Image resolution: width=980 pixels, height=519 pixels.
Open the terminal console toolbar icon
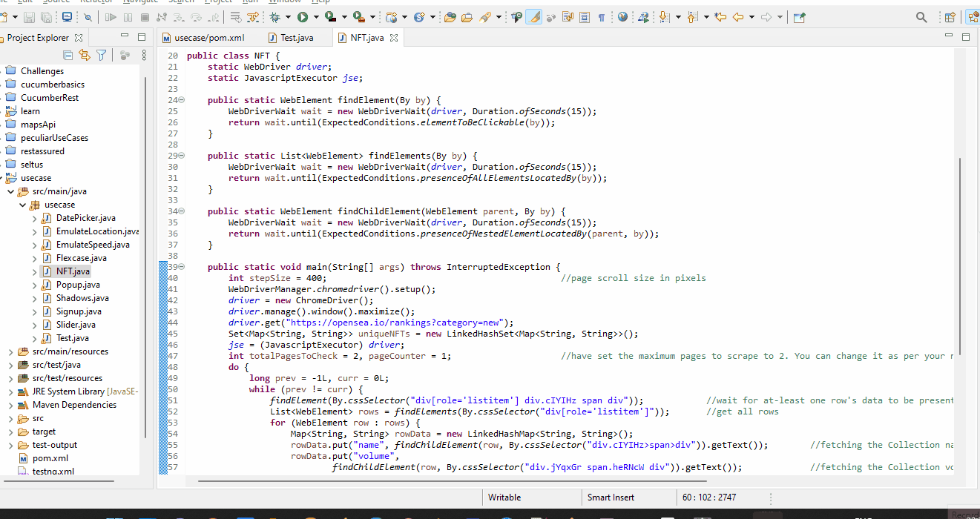(x=68, y=17)
